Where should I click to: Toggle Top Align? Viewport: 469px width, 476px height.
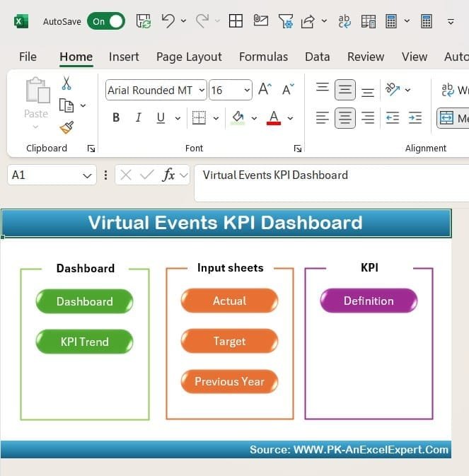(323, 88)
